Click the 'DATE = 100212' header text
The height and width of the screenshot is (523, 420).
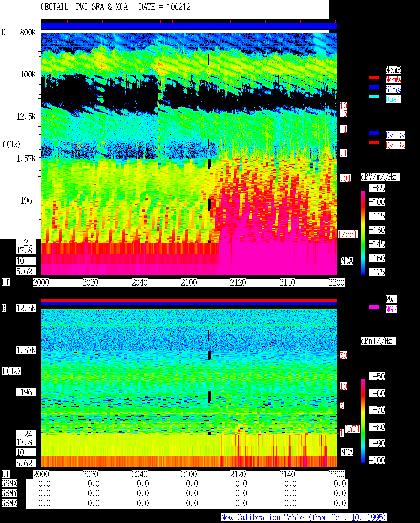point(165,7)
